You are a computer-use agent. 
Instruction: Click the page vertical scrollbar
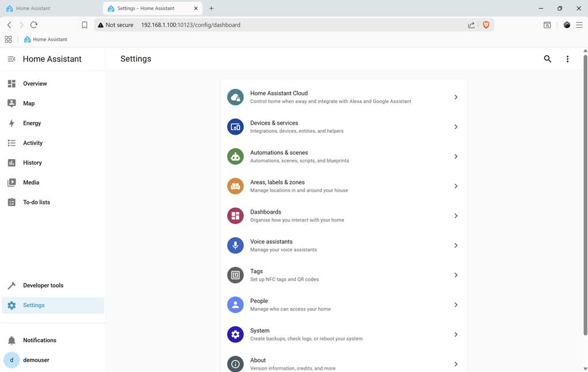coord(585,195)
